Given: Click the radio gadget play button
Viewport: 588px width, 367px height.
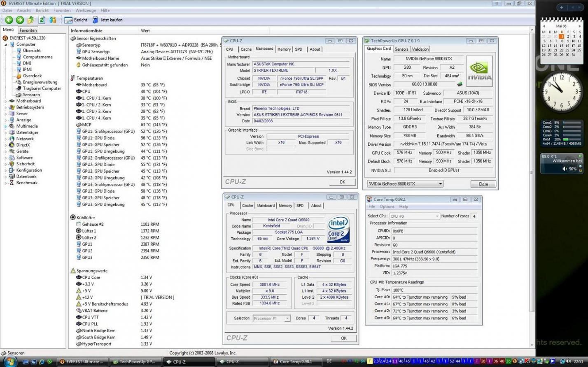Looking at the screenshot, I should click(x=580, y=156).
